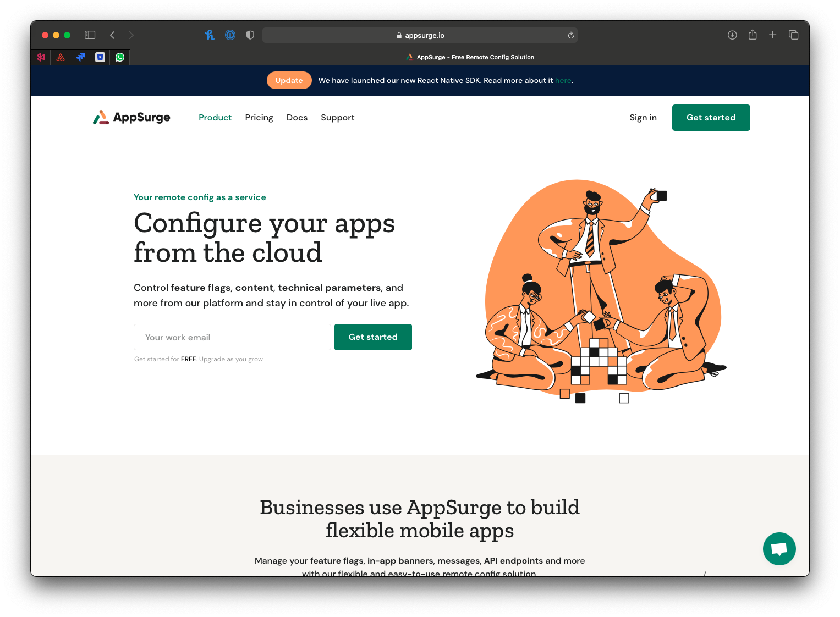840x617 pixels.
Task: Open the Safari downloads icon
Action: click(x=732, y=35)
